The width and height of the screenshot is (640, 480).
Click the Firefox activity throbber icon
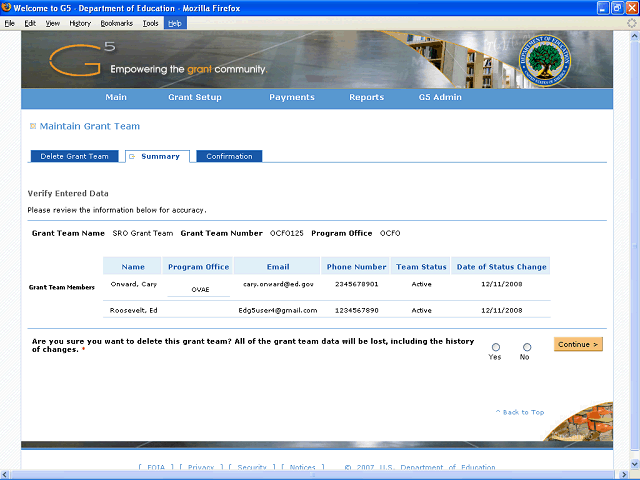tap(631, 22)
